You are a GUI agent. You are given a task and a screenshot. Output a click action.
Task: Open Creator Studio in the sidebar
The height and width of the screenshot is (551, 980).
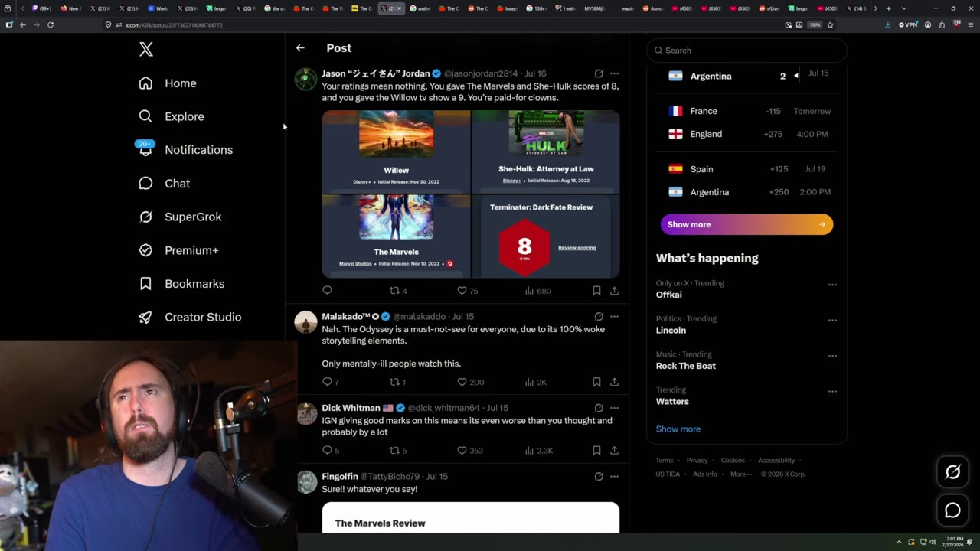190,317
